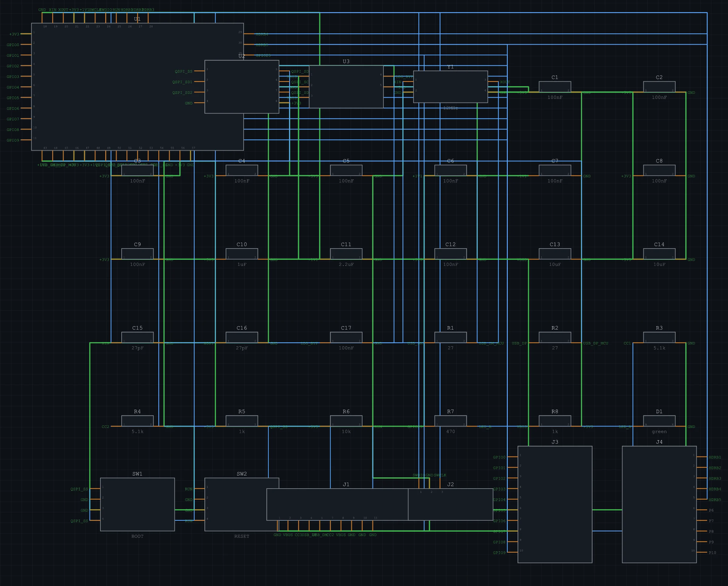Select resistor R6 symbol
728x586 pixels.
[346, 421]
